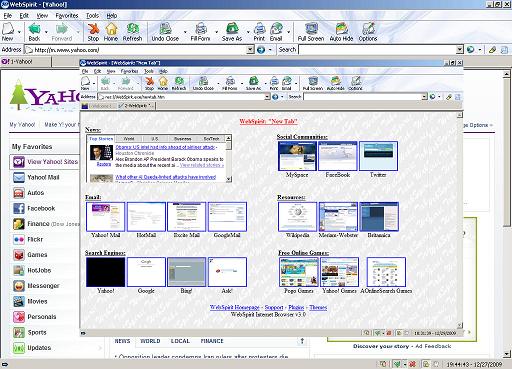
Task: Open the Twitter thumbnail
Action: [378, 156]
